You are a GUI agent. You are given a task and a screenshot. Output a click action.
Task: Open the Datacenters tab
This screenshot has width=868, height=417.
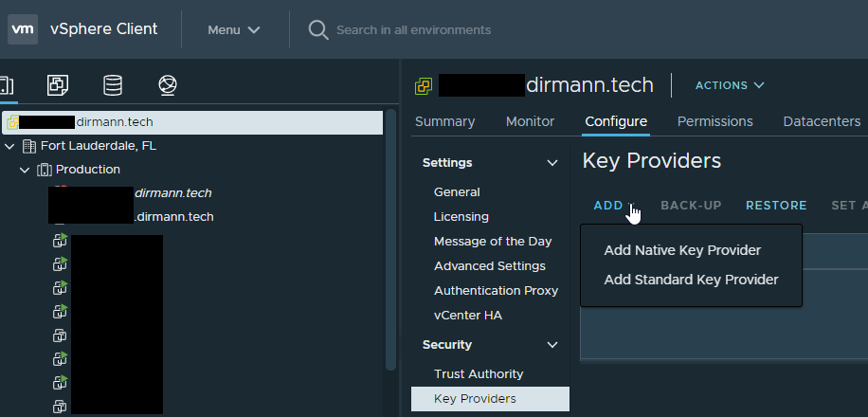[822, 121]
